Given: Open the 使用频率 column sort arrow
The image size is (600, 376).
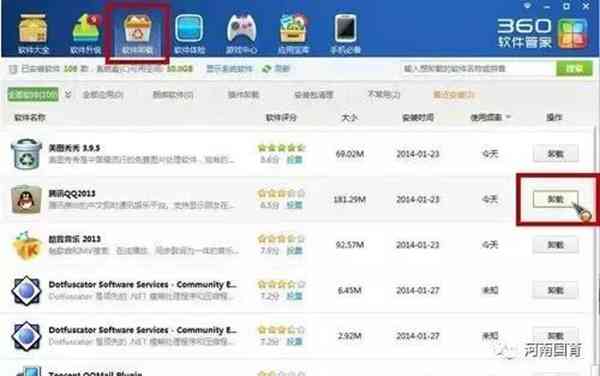Looking at the screenshot, I should point(508,117).
